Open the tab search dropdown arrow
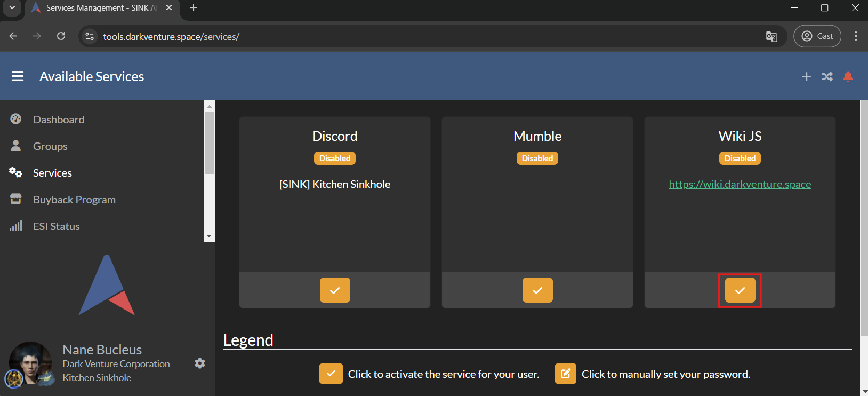This screenshot has width=868, height=396. [12, 8]
